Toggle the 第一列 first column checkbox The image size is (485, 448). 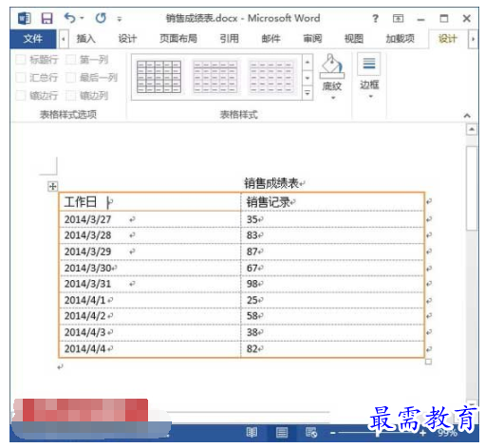click(70, 60)
